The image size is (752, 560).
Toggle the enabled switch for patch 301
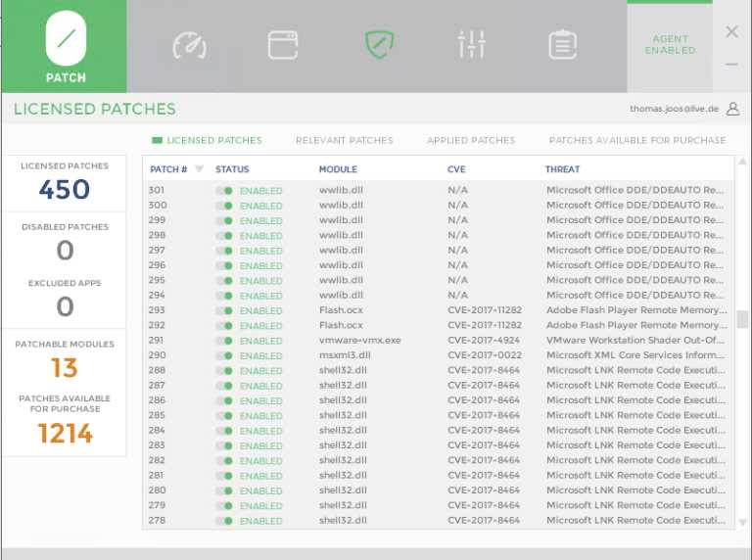point(224,191)
